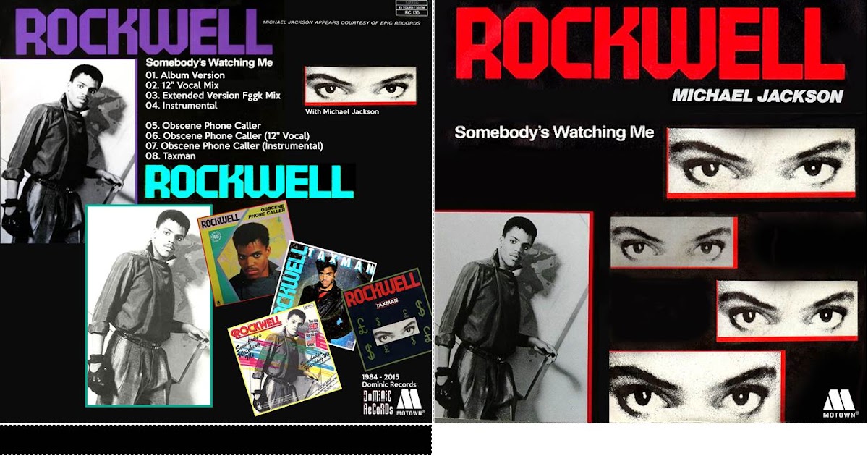Screen dimensions: 868x456
Task: Select track 05 Obscene Phone Caller
Action: [203, 126]
